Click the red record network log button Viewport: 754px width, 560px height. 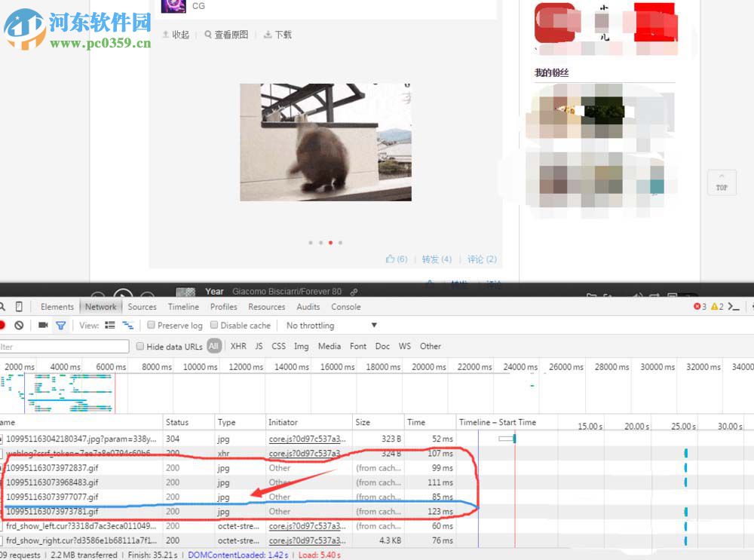3,325
